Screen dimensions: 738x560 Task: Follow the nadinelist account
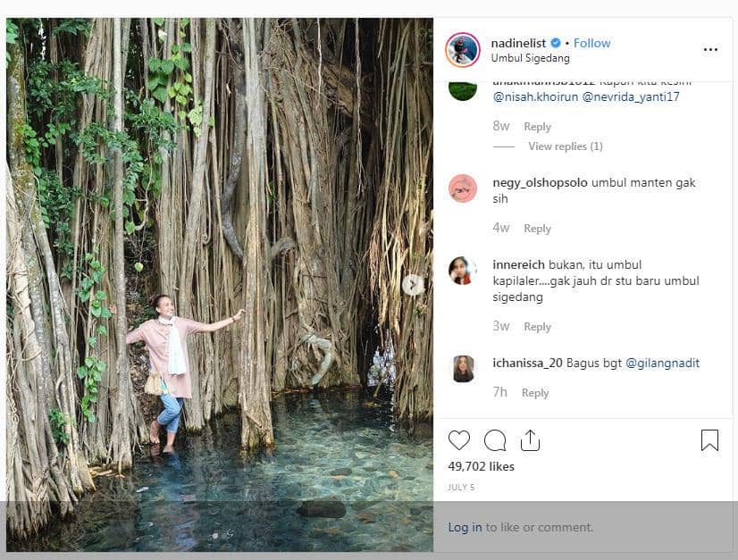tap(591, 43)
